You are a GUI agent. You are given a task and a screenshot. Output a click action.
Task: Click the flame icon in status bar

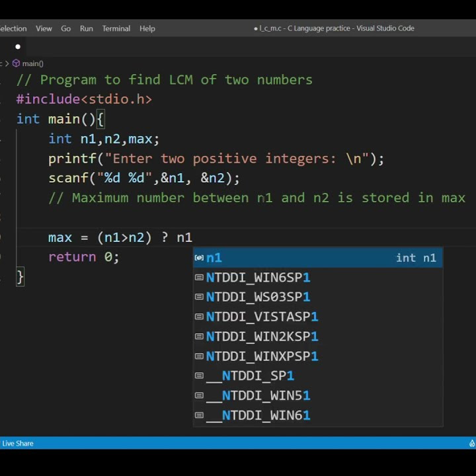point(472,444)
